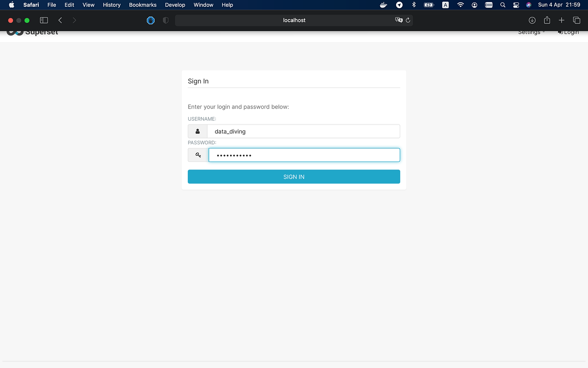Click inside the username input showing data_diving

(304, 131)
